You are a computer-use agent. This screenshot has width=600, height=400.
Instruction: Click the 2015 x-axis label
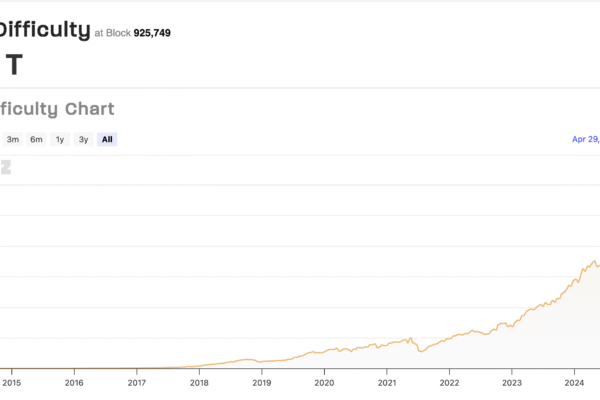(11, 381)
